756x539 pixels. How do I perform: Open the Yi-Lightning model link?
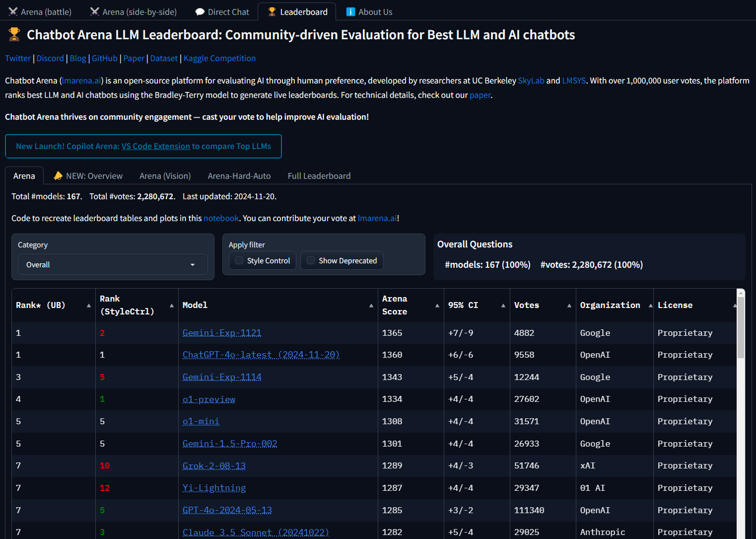(x=214, y=488)
